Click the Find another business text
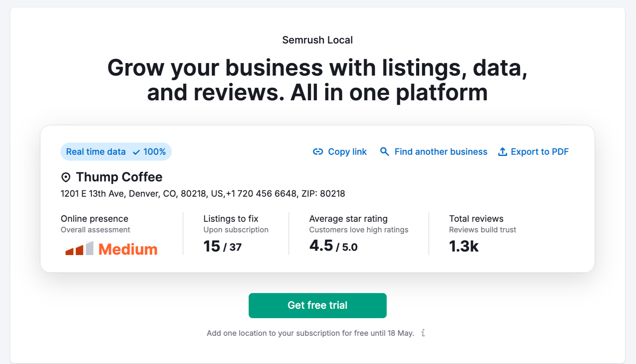 (441, 152)
